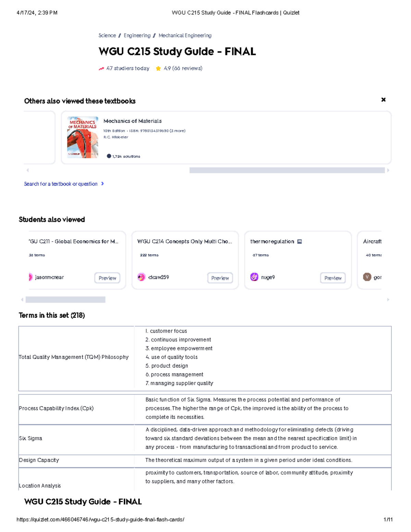Open the 'Mechanics of Materials' textbook link
411x532 pixels.
(133, 121)
